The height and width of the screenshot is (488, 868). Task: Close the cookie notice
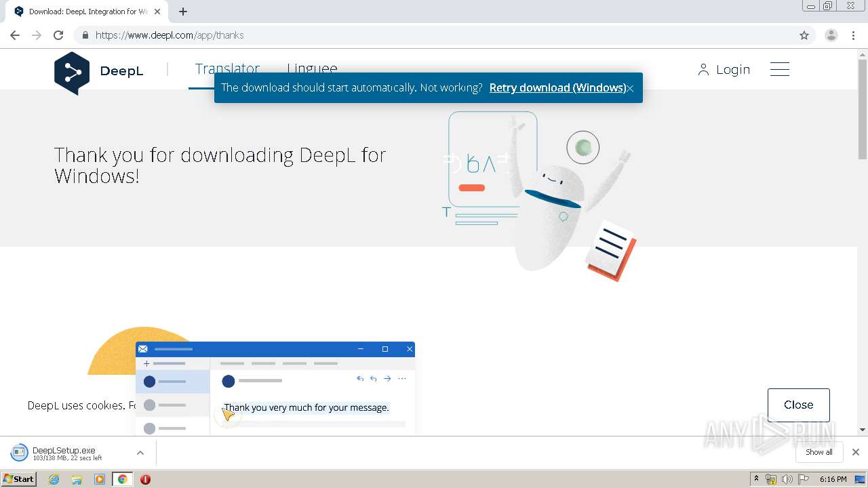pos(799,405)
